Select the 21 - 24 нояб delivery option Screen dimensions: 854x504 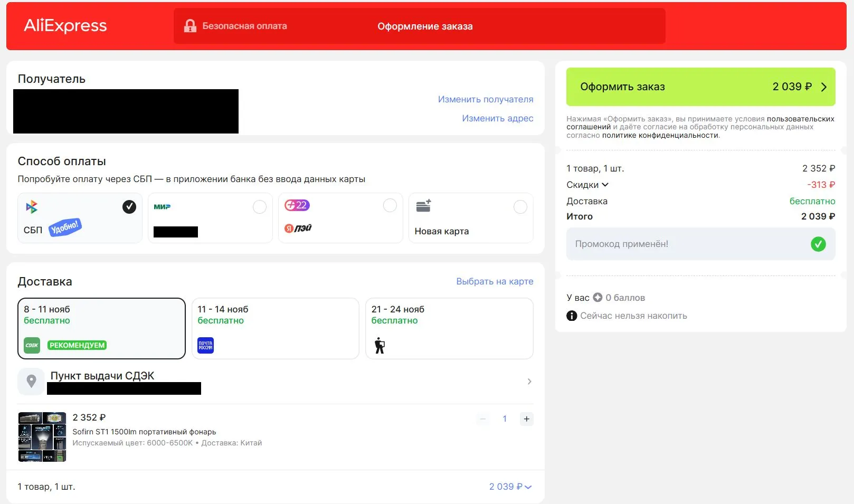point(449,328)
